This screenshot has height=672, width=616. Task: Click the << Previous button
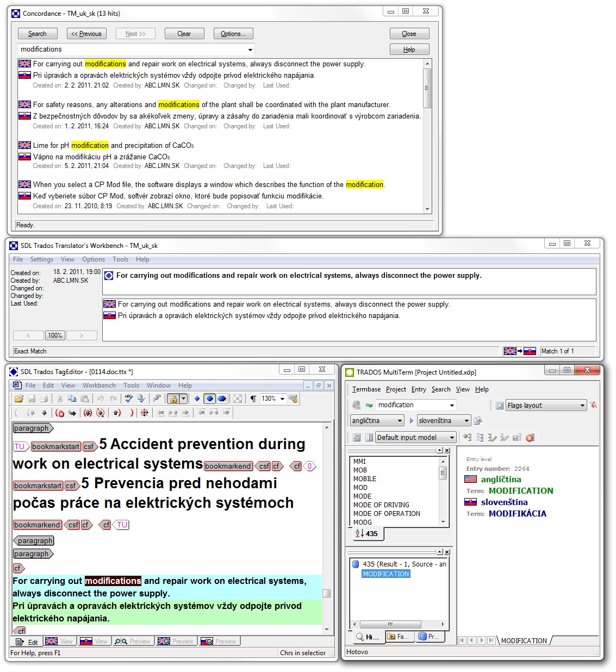tap(86, 34)
